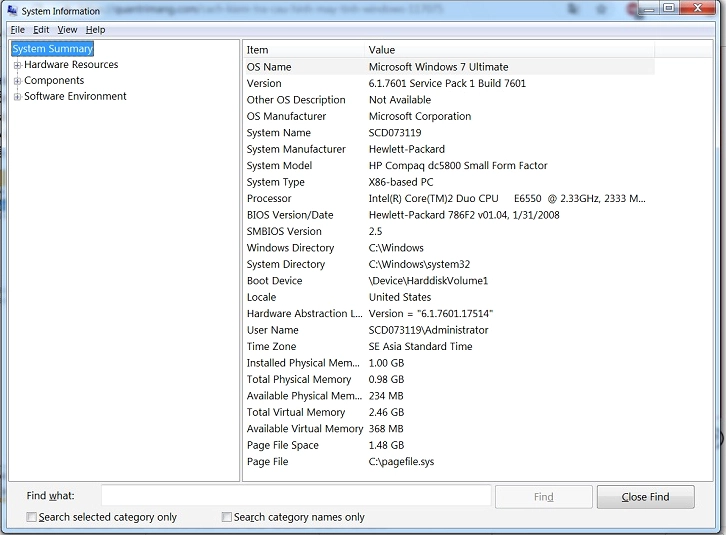Select the OS Name row

(449, 67)
